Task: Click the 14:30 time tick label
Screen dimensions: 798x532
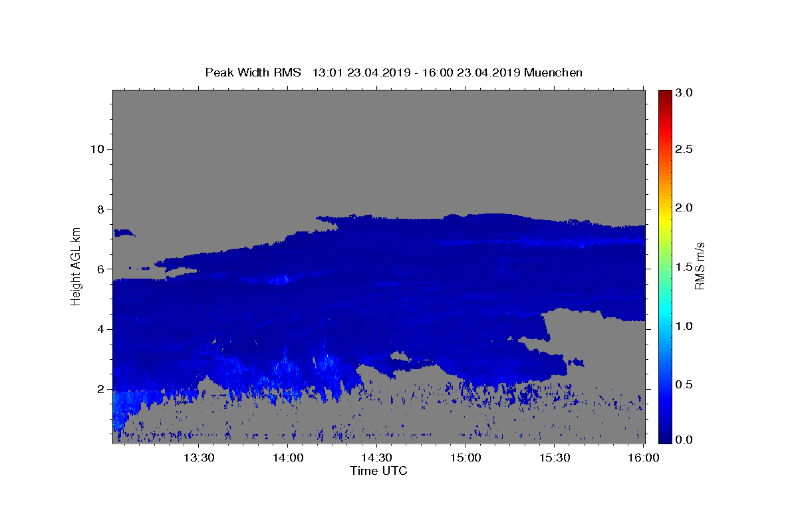Action: (376, 458)
